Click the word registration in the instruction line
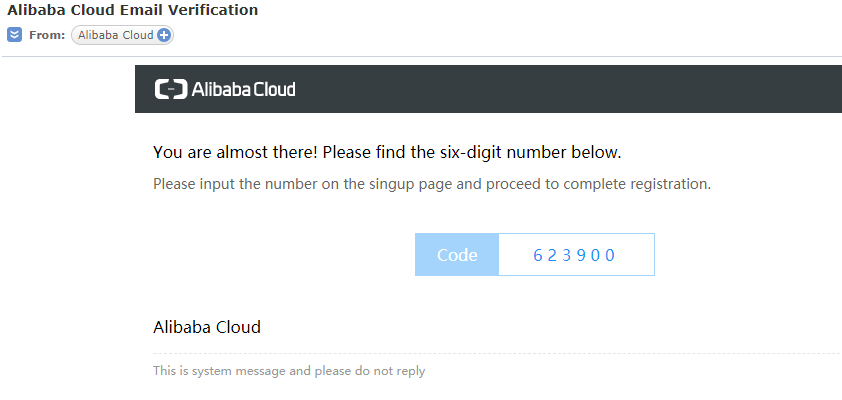The image size is (842, 400). (673, 184)
